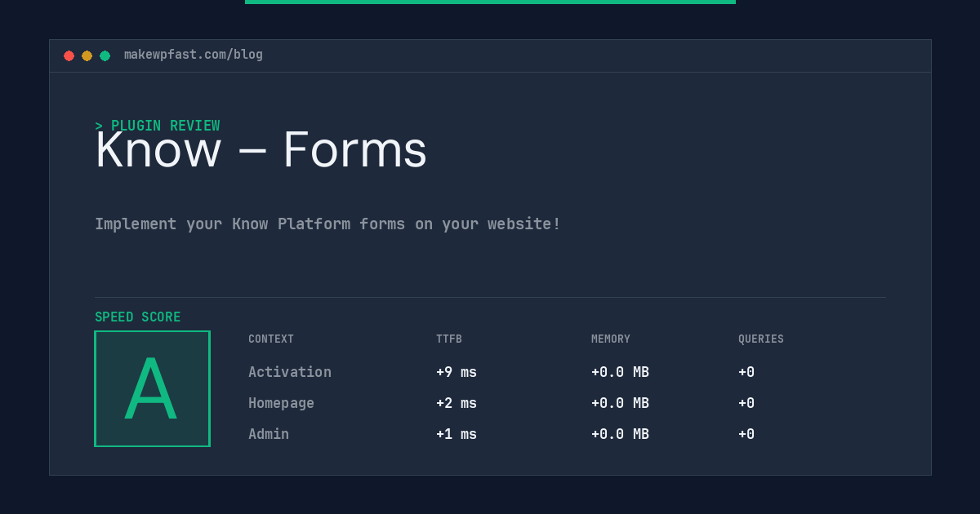Screen dimensions: 980x514
Task: Click the green maximize dot
Action: point(105,55)
